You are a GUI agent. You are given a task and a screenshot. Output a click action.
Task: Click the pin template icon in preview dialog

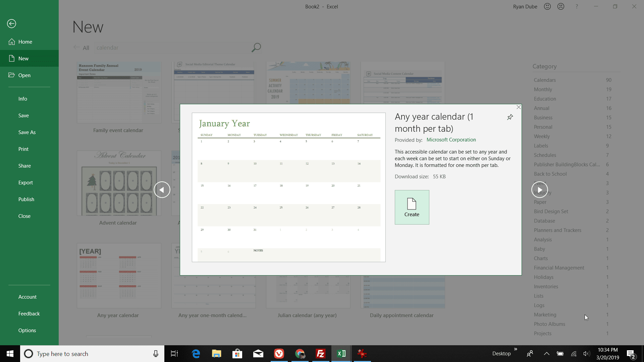tap(510, 117)
